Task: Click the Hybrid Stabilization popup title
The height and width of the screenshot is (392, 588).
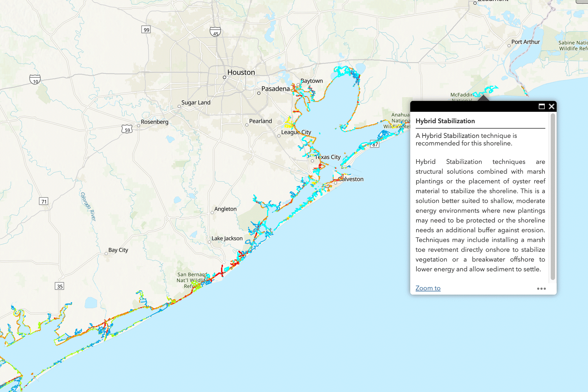Action: 445,121
